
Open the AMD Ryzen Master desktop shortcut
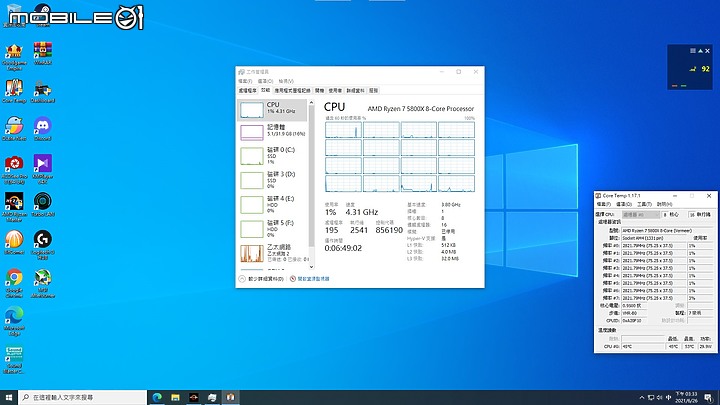14,207
